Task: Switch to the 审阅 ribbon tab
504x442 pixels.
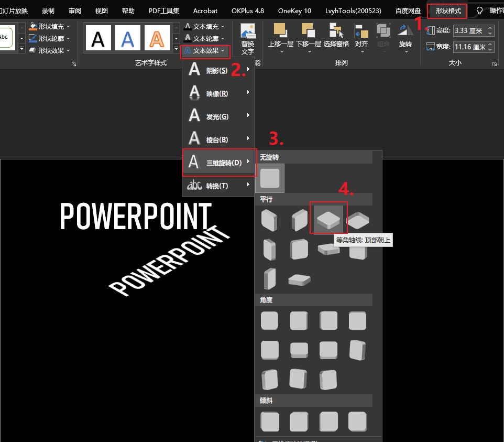Action: pos(75,11)
